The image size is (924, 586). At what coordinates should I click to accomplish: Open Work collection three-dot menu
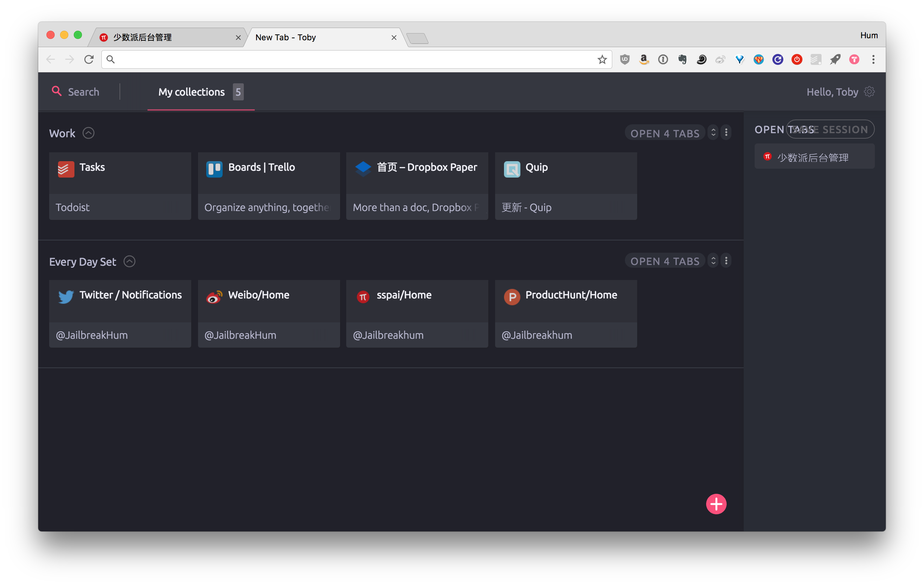coord(726,133)
